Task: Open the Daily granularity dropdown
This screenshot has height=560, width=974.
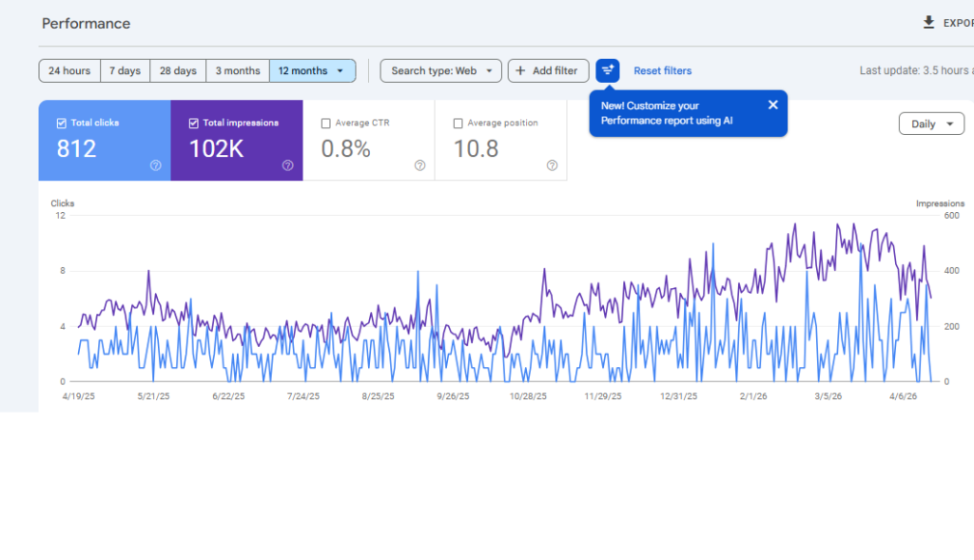Action: (931, 124)
